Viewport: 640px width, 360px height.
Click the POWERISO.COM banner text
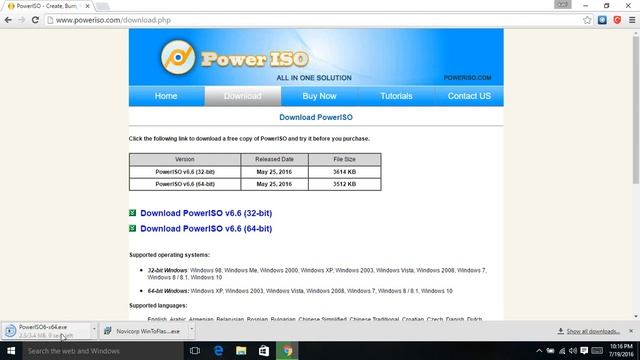pyautogui.click(x=467, y=78)
